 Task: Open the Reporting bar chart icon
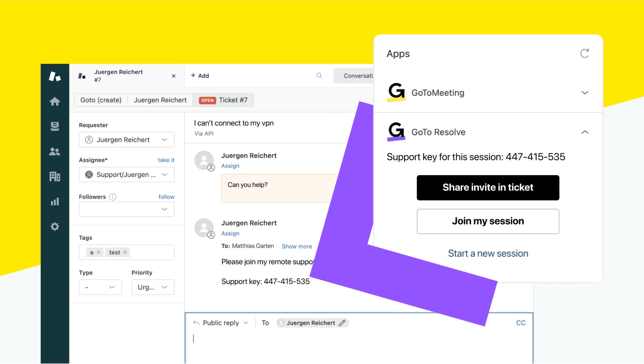tap(55, 202)
